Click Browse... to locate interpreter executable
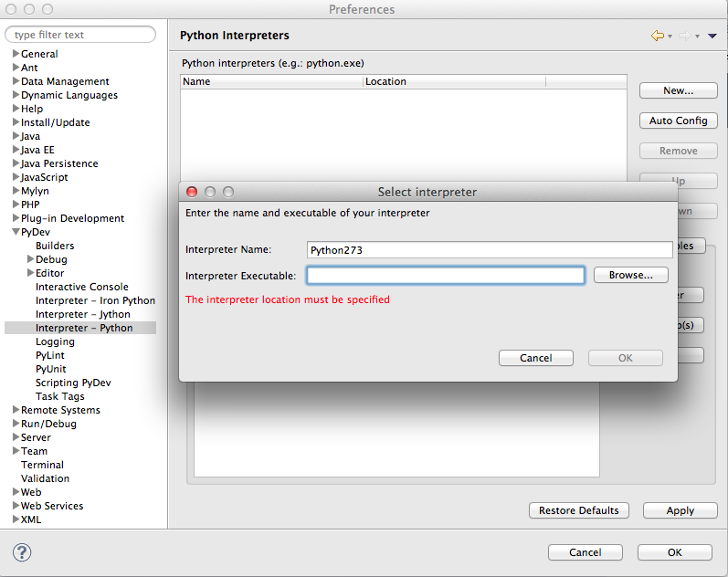 coord(630,275)
